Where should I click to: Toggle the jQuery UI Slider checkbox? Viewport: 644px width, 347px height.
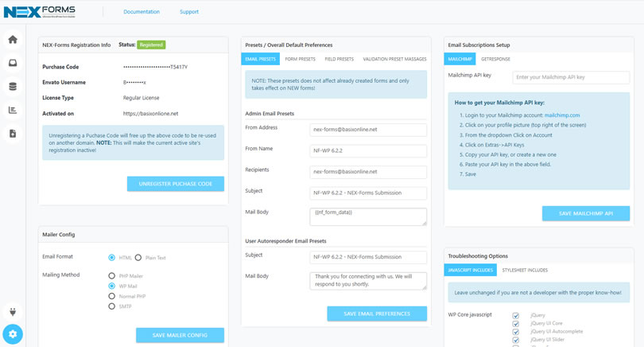point(516,340)
